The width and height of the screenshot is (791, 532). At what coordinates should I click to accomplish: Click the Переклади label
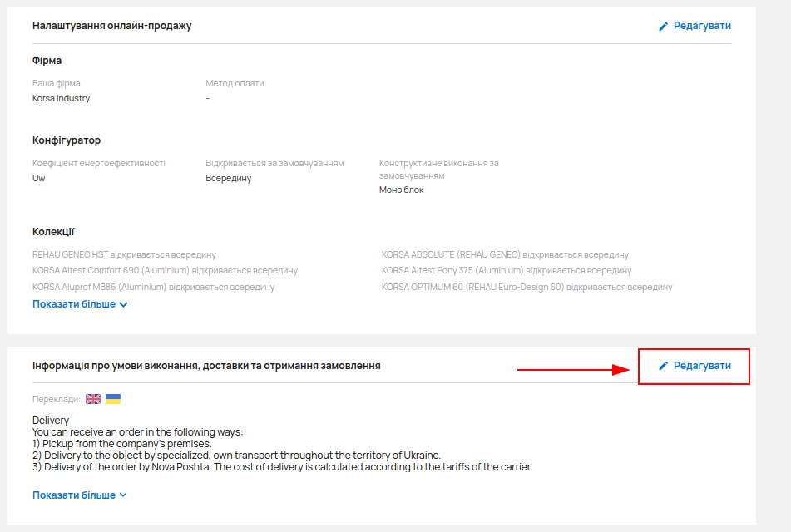[x=57, y=399]
